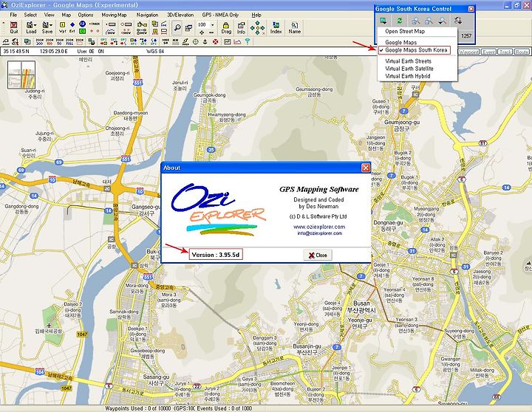
Task: Open the Select menu
Action: [30, 15]
